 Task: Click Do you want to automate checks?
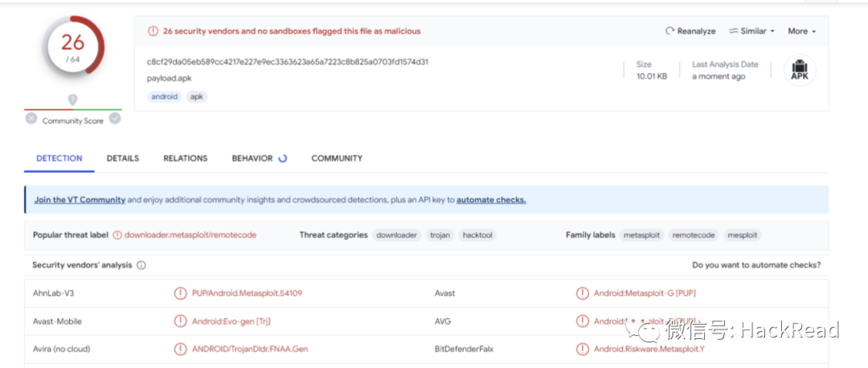point(756,266)
